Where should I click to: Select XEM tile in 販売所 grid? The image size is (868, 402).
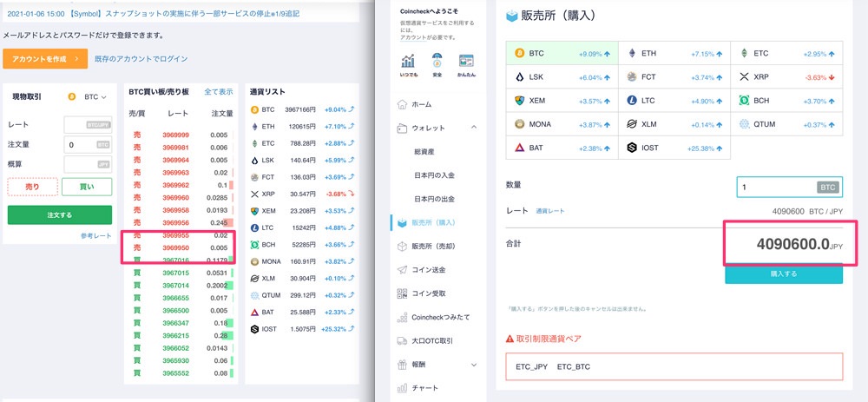point(562,101)
